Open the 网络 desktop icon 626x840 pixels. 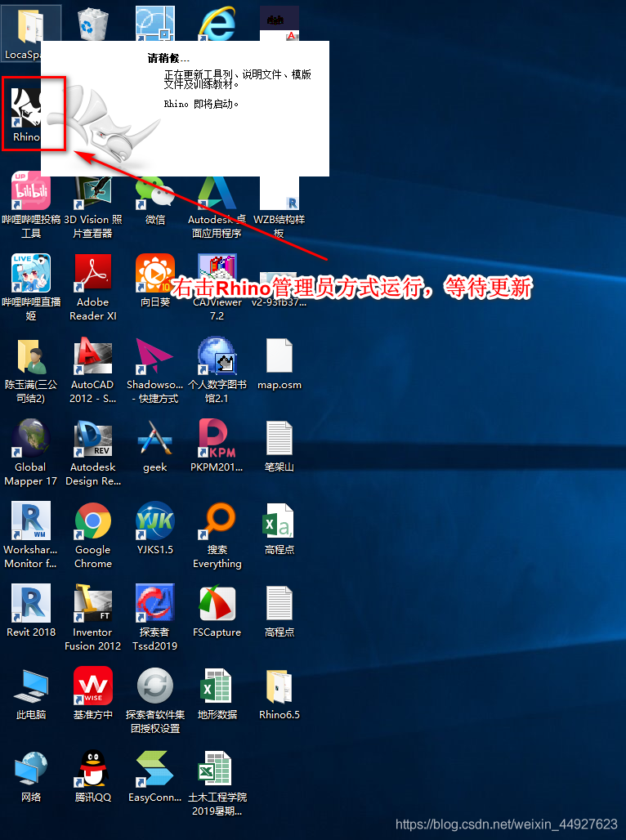31,775
